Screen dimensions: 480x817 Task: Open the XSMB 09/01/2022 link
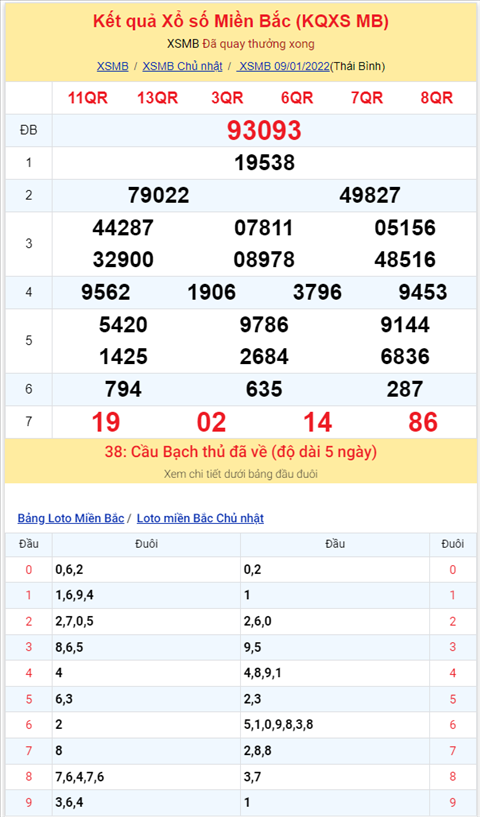pos(283,66)
